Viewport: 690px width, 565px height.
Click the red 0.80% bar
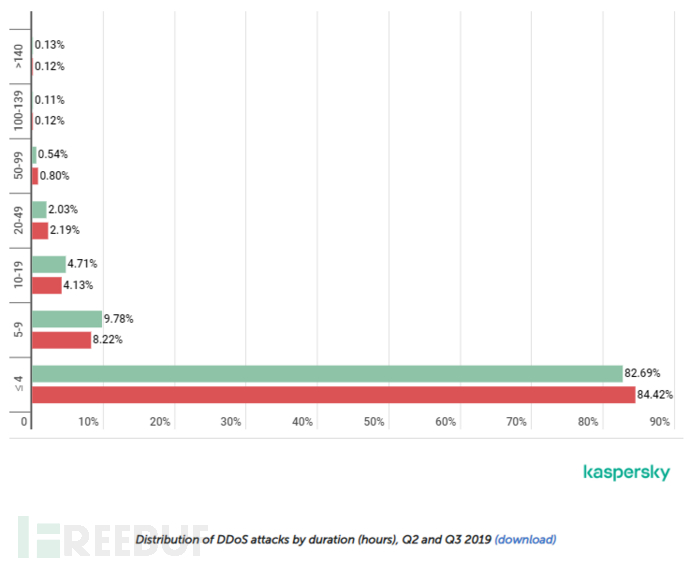(x=35, y=176)
